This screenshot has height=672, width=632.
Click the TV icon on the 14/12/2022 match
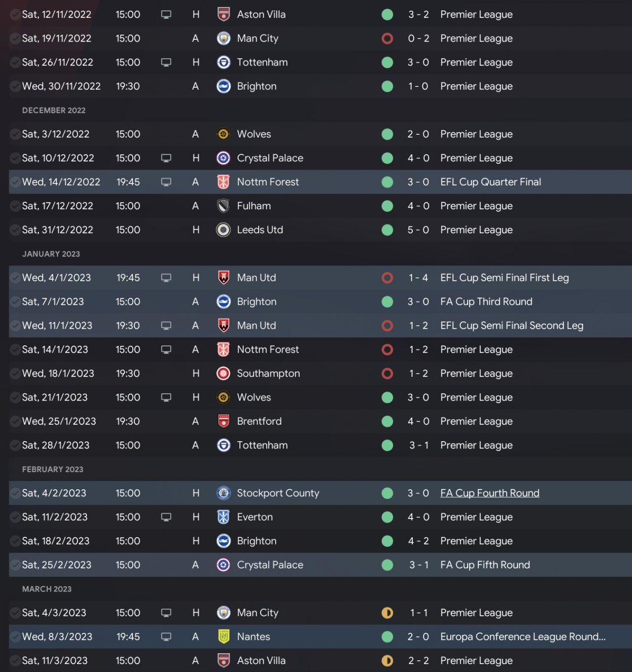pyautogui.click(x=166, y=182)
